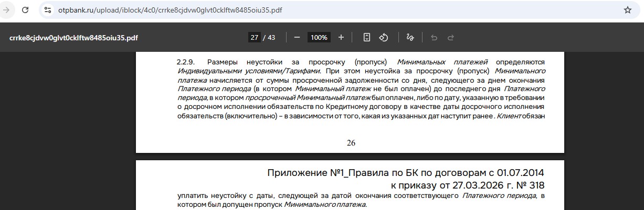This screenshot has width=644, height=210.
Task: Select the page number field showing 27
Action: (x=255, y=37)
